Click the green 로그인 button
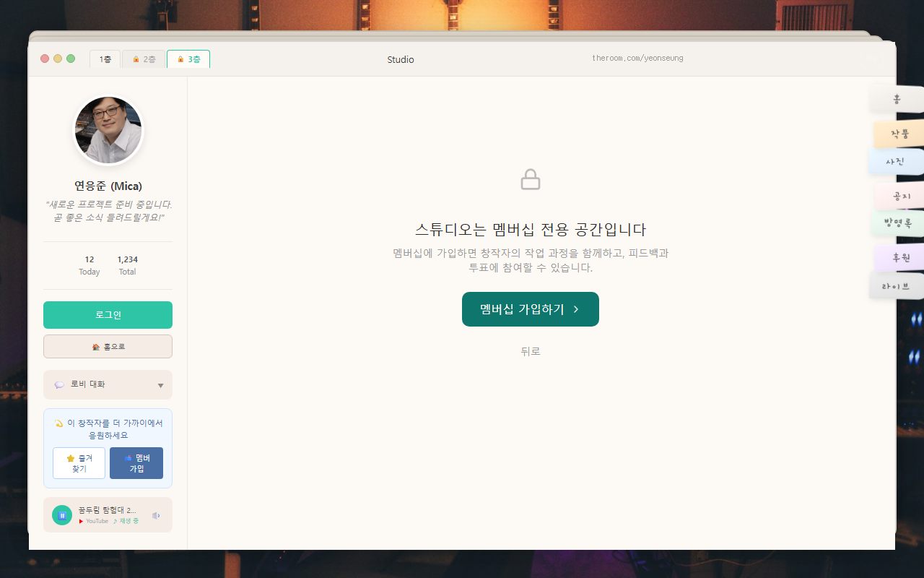The height and width of the screenshot is (578, 924). (108, 314)
